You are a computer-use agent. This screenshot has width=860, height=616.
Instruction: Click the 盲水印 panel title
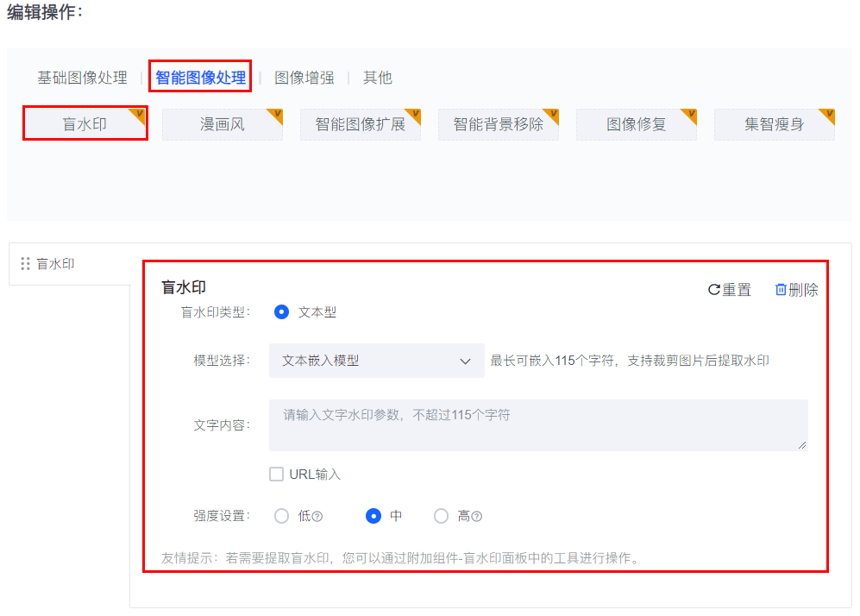coord(184,287)
